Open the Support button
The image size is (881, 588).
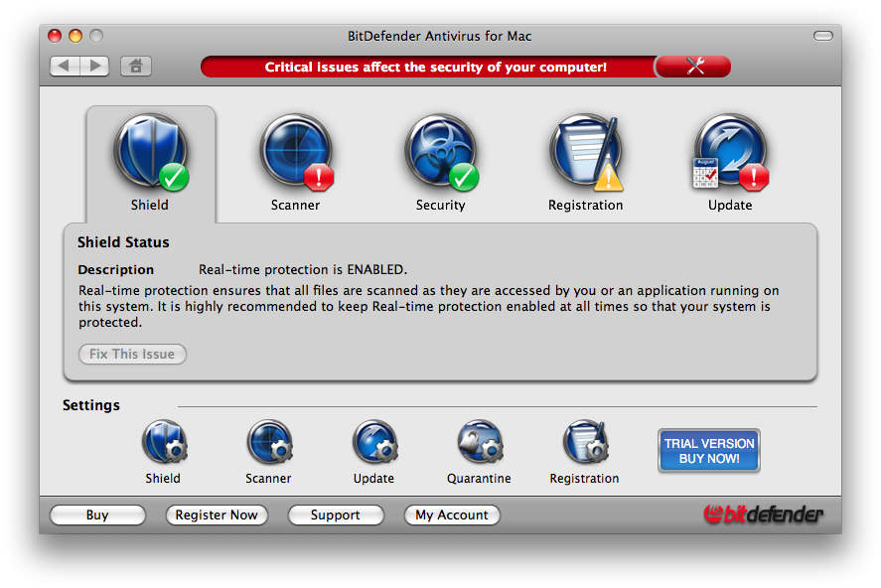click(x=336, y=514)
